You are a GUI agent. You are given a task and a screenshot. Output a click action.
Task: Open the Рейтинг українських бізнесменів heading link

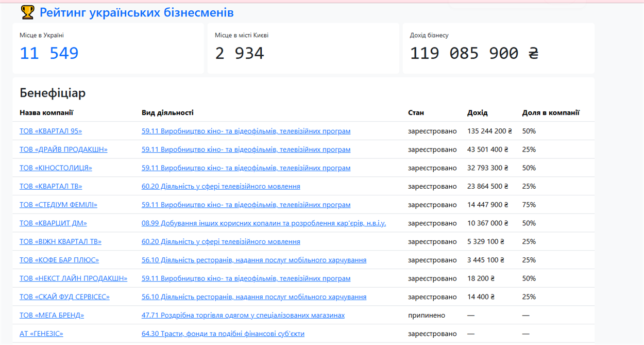coord(137,12)
